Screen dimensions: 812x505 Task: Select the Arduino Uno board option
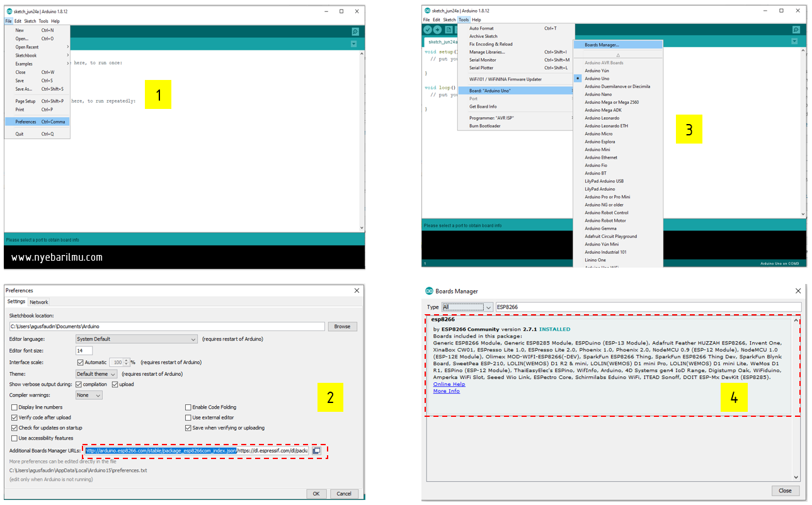(618, 78)
